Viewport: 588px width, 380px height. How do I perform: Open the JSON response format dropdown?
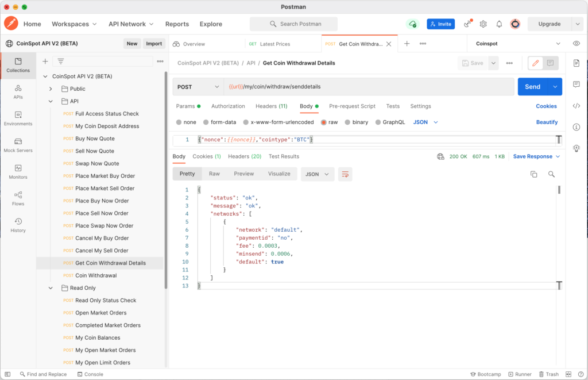318,172
